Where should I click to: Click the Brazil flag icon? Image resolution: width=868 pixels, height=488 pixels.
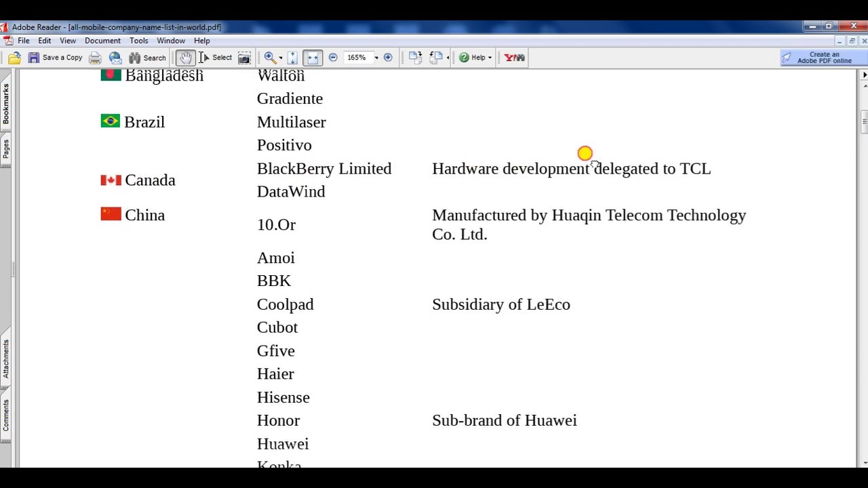(111, 121)
